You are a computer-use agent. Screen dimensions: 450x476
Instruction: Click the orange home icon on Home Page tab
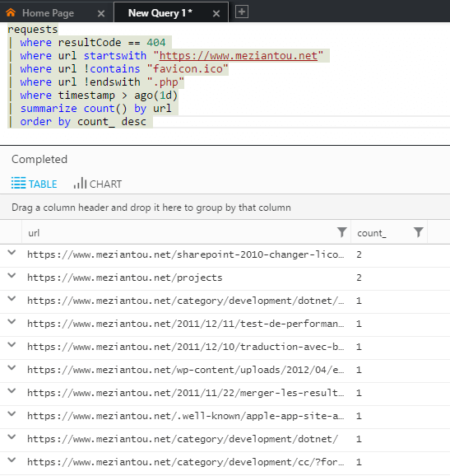pyautogui.click(x=11, y=12)
